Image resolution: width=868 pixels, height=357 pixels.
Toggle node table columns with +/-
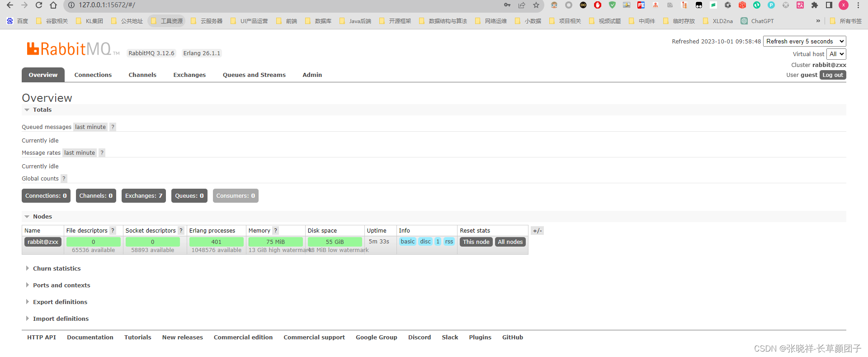(x=537, y=231)
